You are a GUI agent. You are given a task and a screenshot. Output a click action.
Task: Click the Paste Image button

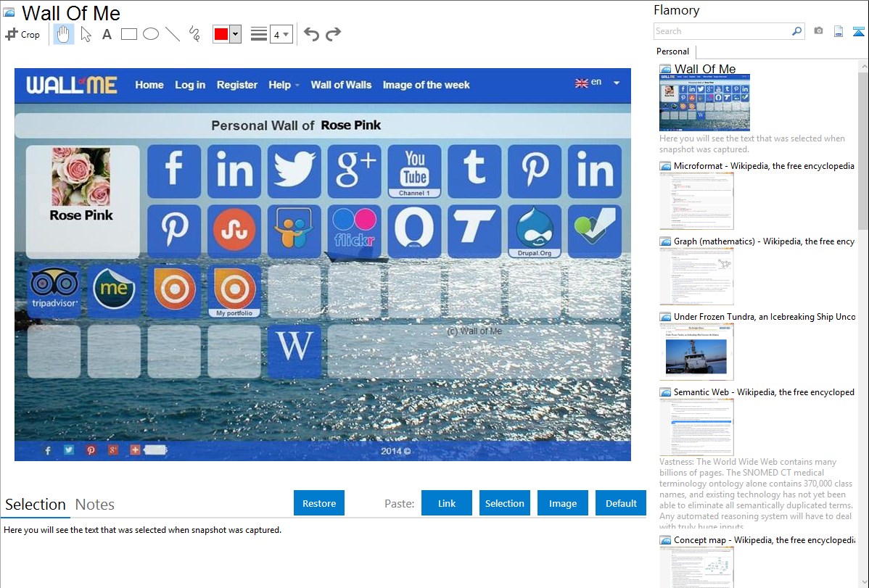pyautogui.click(x=562, y=503)
